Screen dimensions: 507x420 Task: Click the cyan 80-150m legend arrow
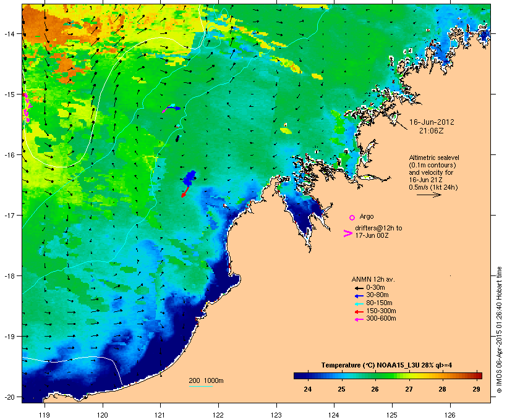click(359, 304)
